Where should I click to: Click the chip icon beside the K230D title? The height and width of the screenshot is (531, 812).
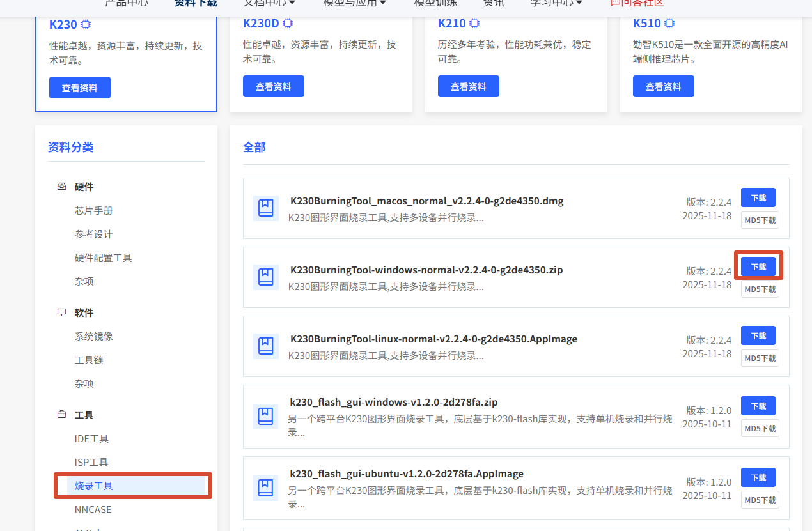[x=288, y=24]
